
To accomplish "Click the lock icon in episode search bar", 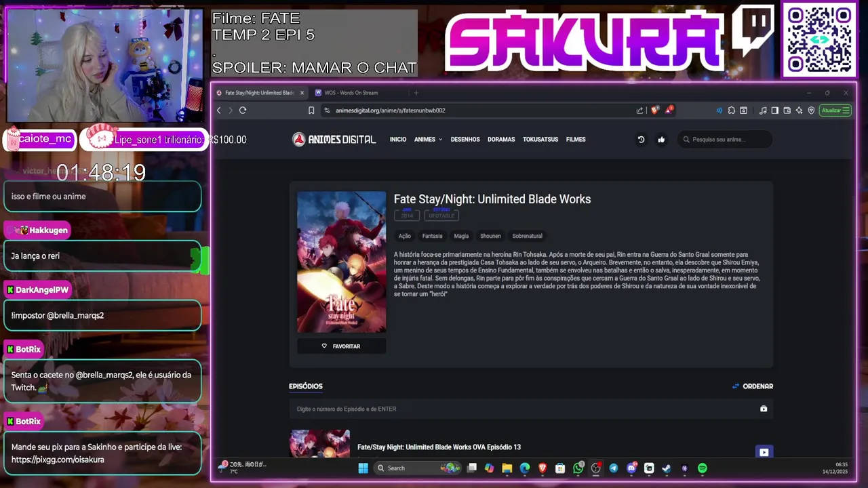I will [764, 409].
